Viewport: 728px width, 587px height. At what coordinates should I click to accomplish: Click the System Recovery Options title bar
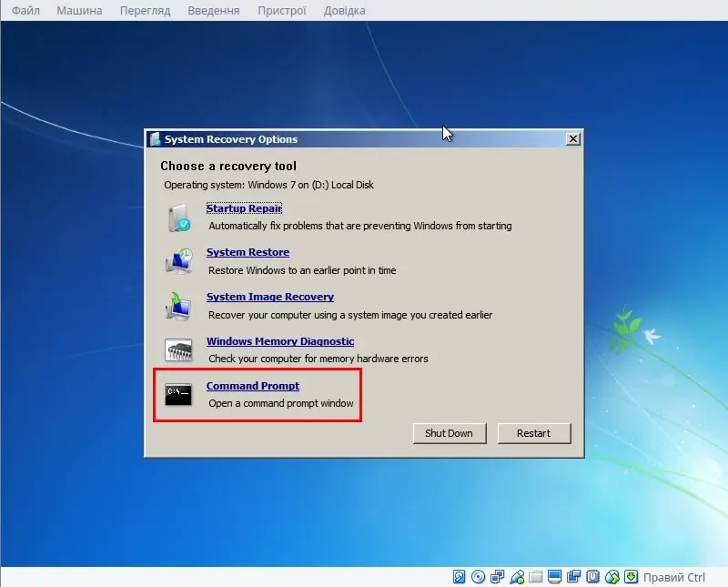coord(364,139)
